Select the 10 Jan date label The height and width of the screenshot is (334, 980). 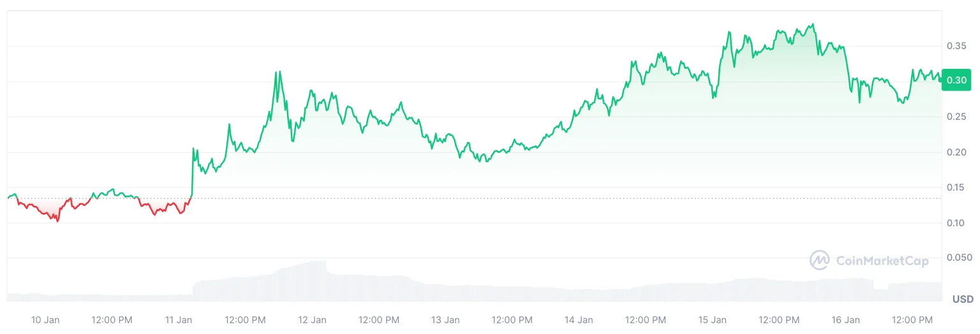pyautogui.click(x=45, y=320)
